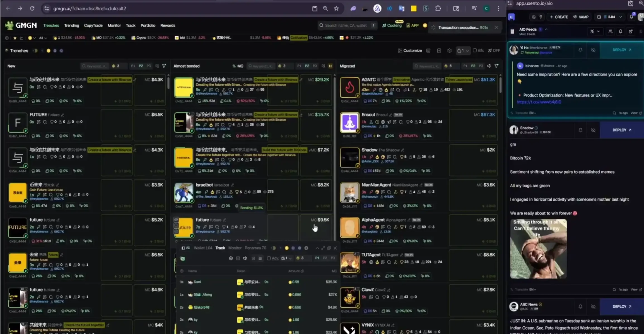
Task: Switch to the Renames 70 tab
Action: pos(255,248)
